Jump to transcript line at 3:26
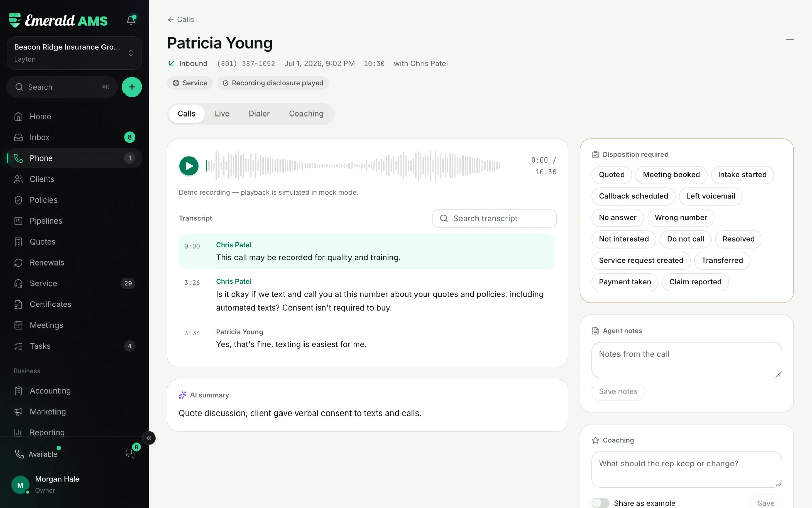The image size is (812, 508). point(366,295)
